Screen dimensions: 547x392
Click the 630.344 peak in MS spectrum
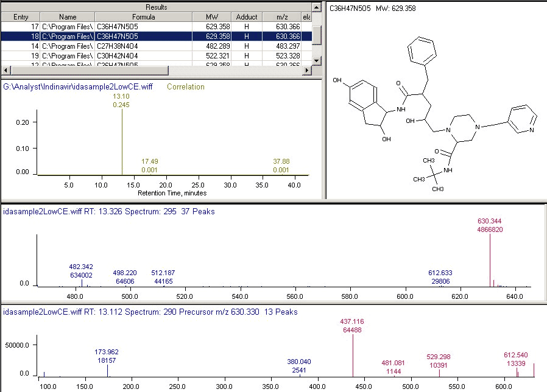(490, 260)
